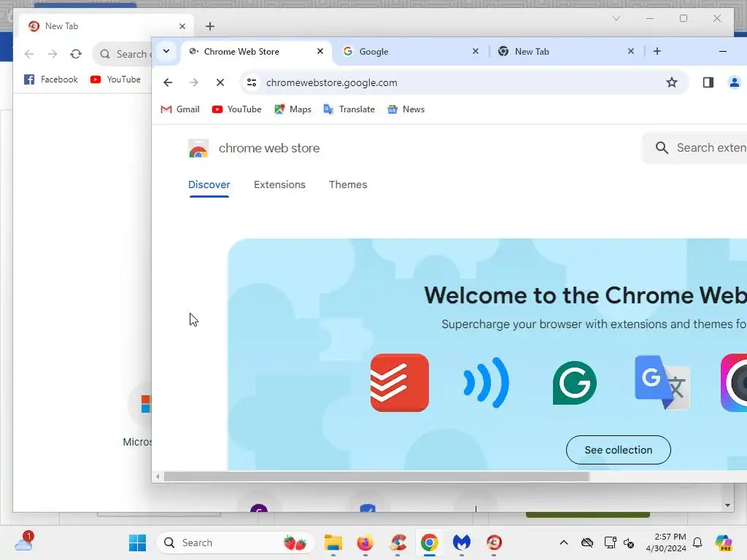Viewport: 747px width, 560px height.
Task: Click the red Todoist extension icon
Action: [399, 383]
